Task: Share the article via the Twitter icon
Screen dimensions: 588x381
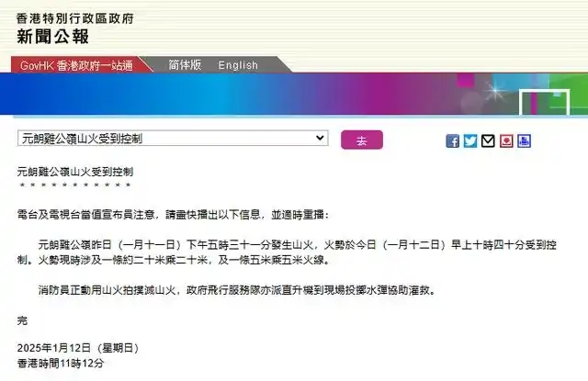Action: (470, 141)
